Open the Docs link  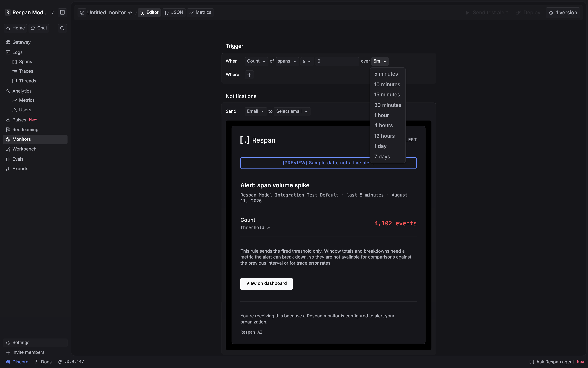click(43, 362)
